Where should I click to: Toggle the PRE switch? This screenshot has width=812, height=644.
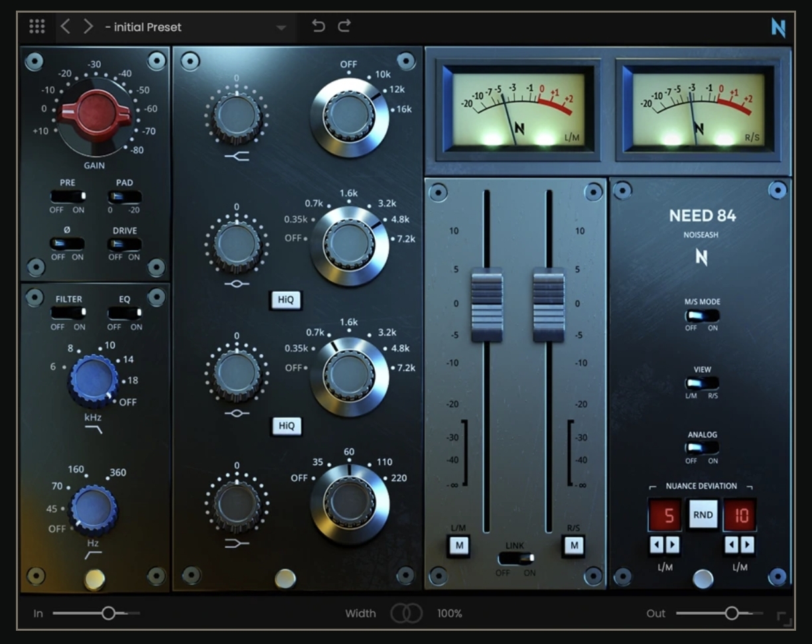click(68, 197)
